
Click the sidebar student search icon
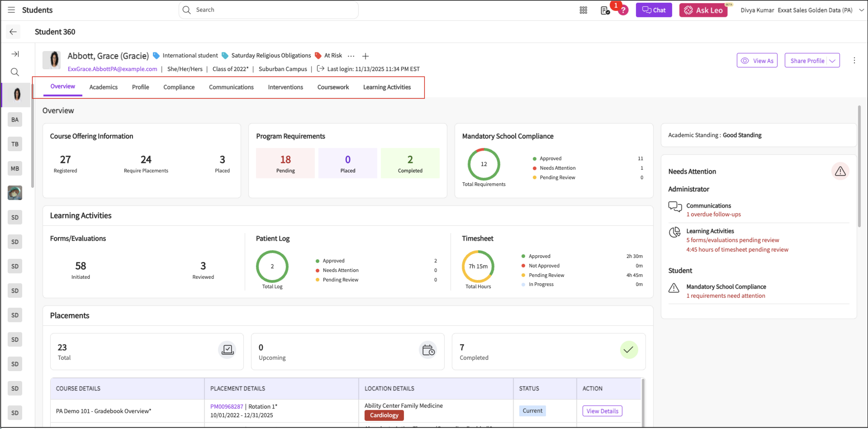(x=15, y=72)
